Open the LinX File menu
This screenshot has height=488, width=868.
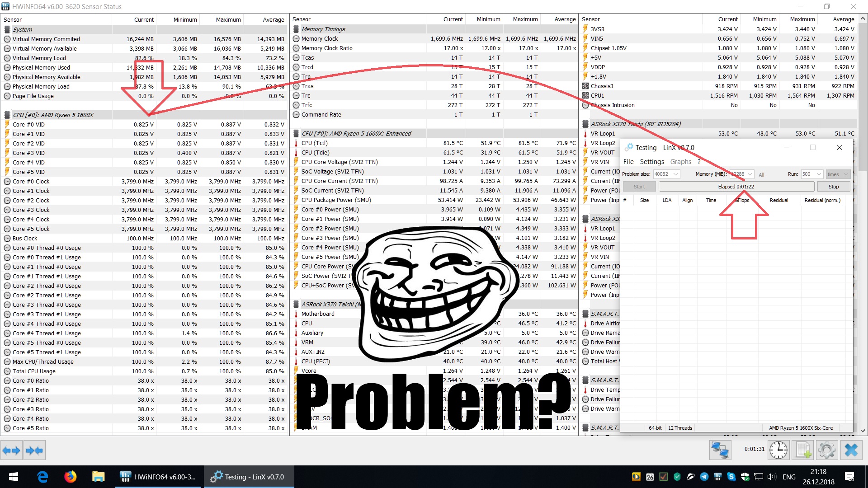[x=628, y=162]
